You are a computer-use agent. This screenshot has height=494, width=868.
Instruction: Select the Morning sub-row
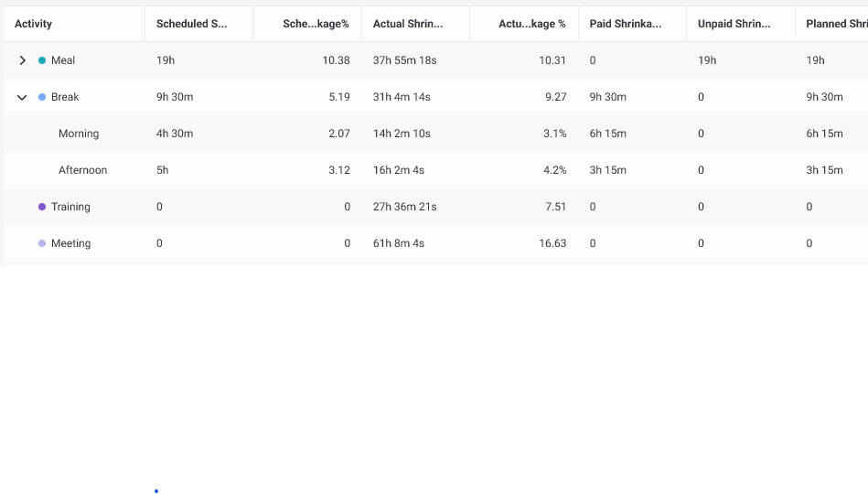coord(79,134)
